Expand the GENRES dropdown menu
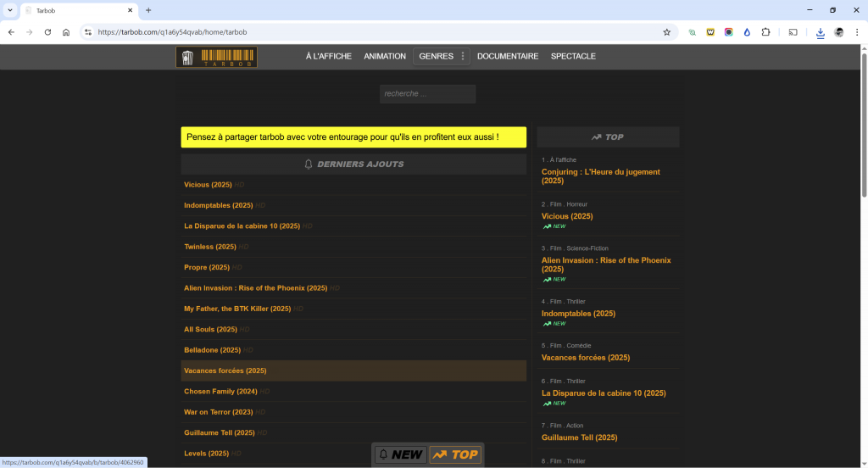The width and height of the screenshot is (868, 468). (x=441, y=57)
